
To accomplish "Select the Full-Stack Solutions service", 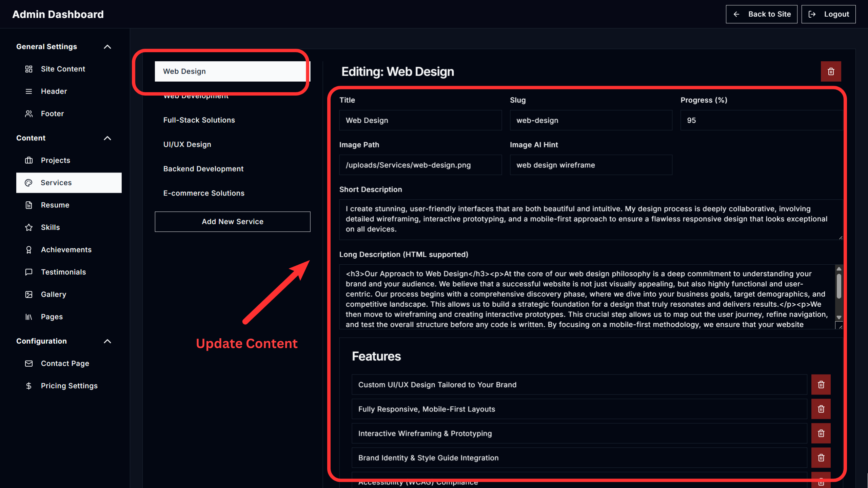I will click(199, 120).
